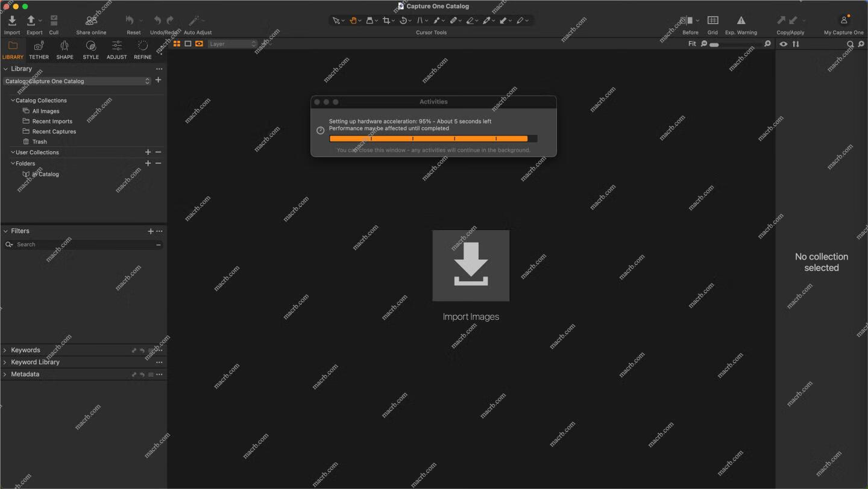
Task: Collapse the Catalog Collections group
Action: [13, 101]
